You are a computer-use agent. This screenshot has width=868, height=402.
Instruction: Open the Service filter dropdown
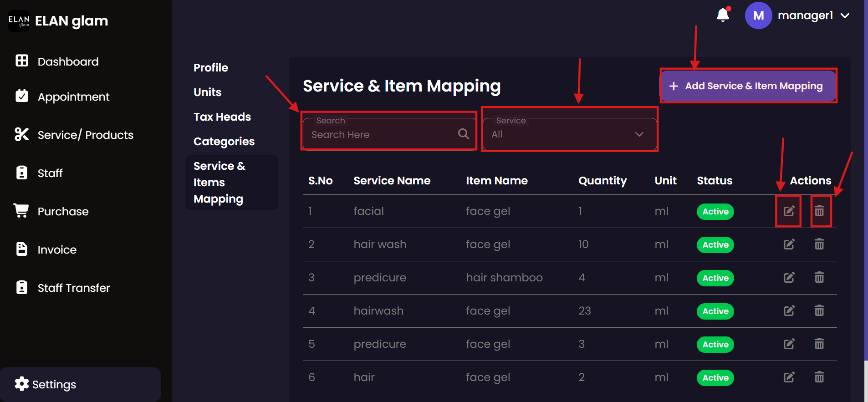[569, 134]
